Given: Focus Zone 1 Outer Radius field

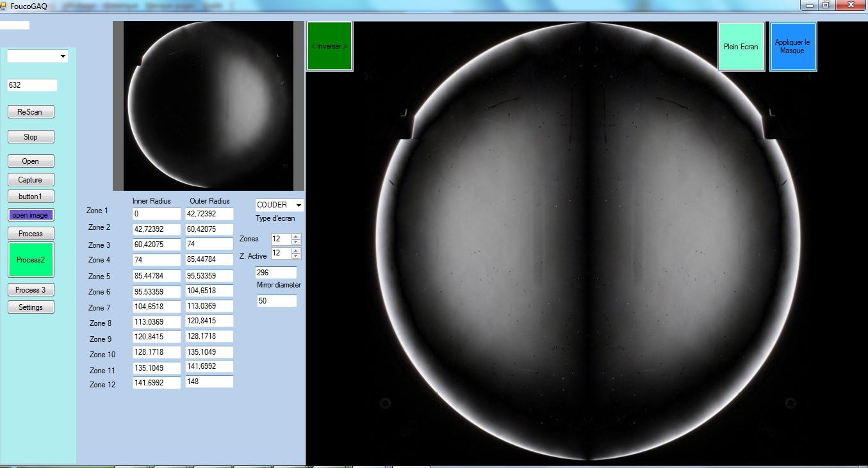Looking at the screenshot, I should (x=209, y=214).
